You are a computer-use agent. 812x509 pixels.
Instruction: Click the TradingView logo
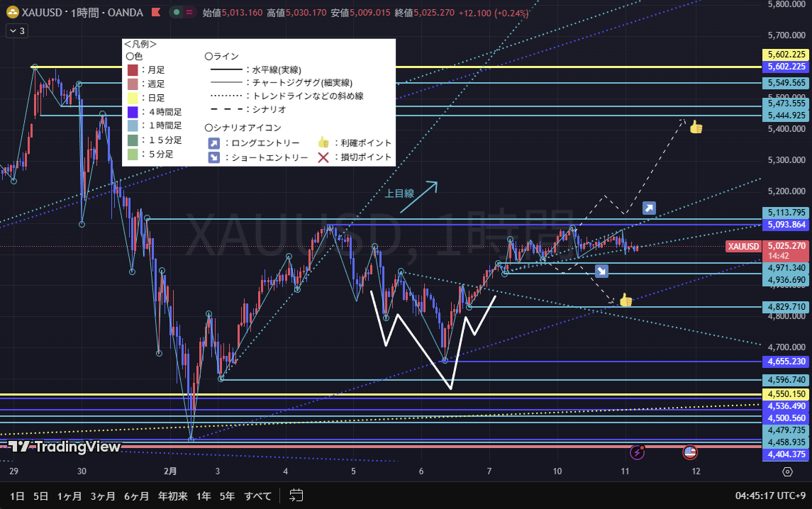pyautogui.click(x=64, y=447)
